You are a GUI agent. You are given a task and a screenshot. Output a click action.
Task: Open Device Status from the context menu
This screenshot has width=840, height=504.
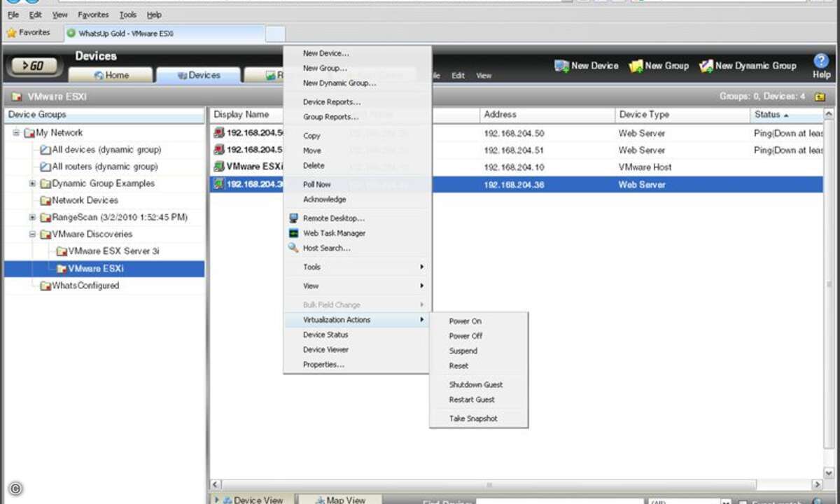pyautogui.click(x=325, y=335)
